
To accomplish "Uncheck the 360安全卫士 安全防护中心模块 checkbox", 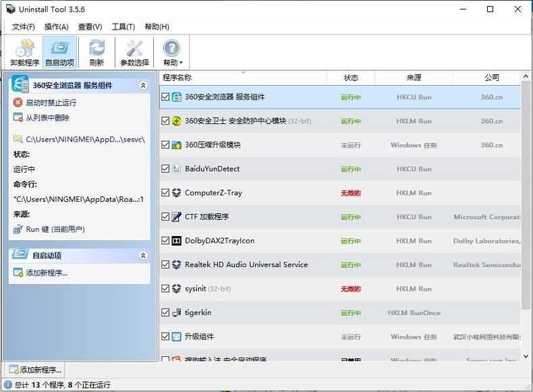I will [x=165, y=121].
